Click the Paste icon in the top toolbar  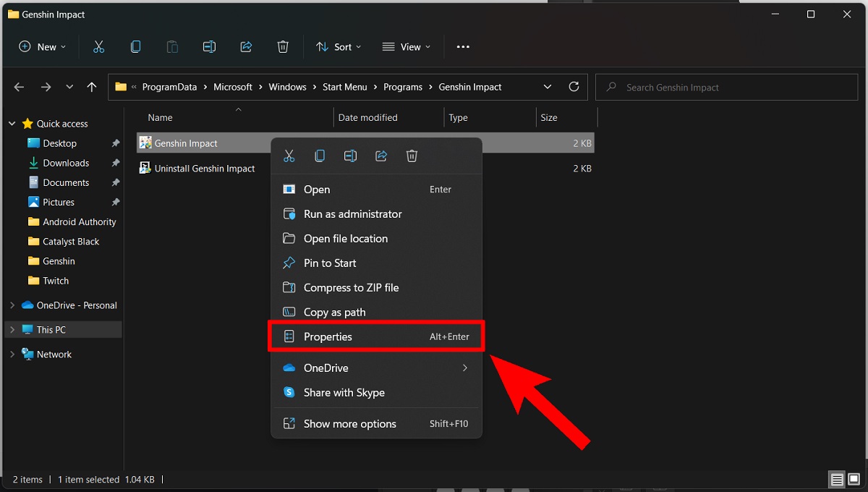[172, 47]
